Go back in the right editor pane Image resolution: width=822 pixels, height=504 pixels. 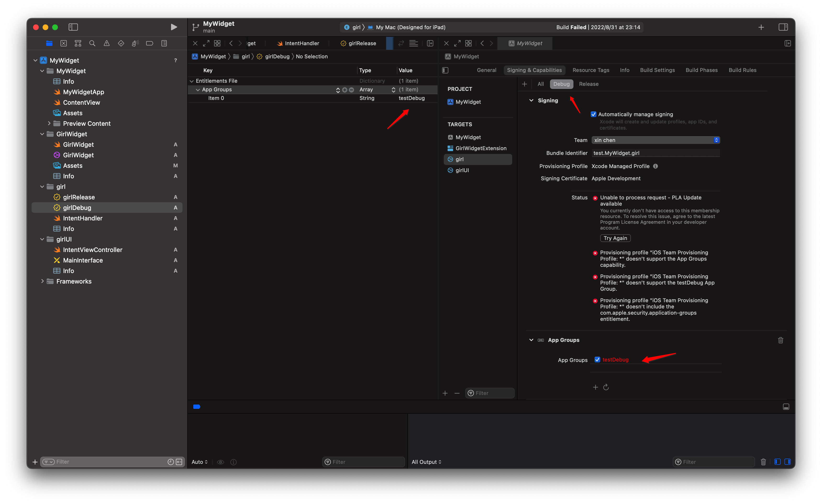482,43
